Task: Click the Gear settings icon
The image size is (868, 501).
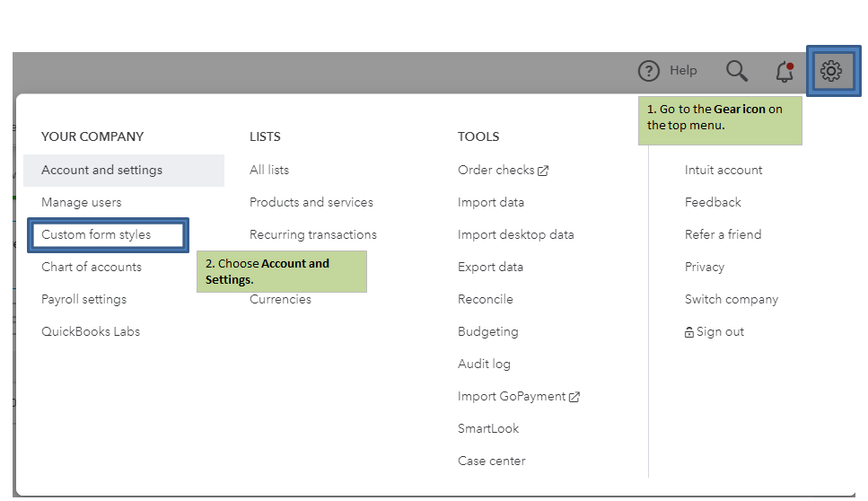Action: 831,71
